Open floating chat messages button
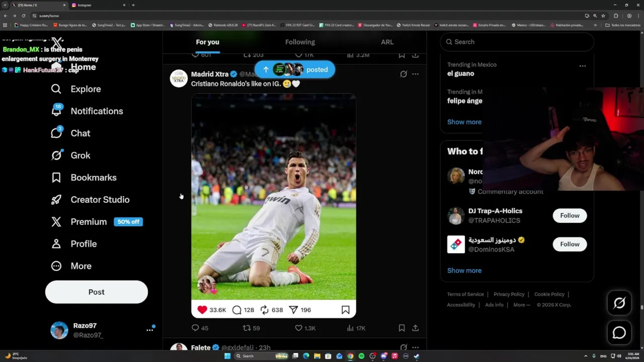This screenshot has height=362, width=644. (619, 333)
